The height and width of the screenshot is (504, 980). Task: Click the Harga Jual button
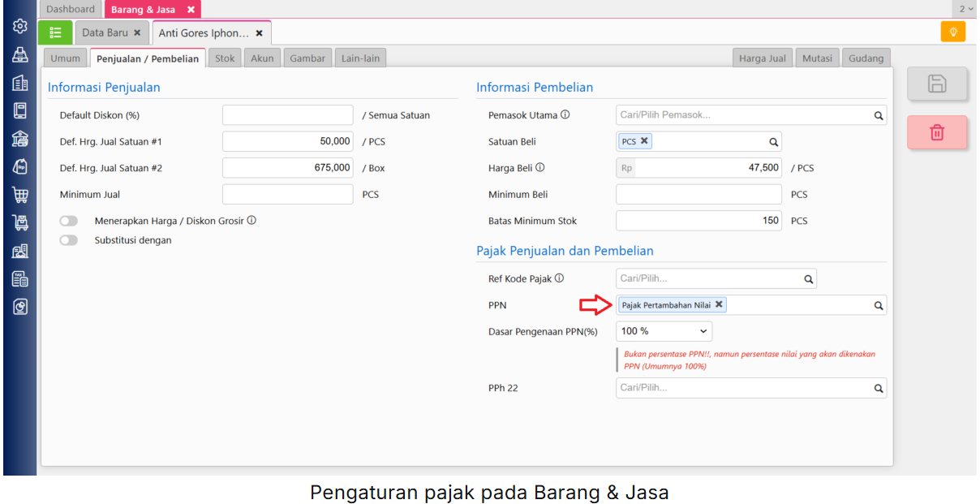[x=763, y=58]
